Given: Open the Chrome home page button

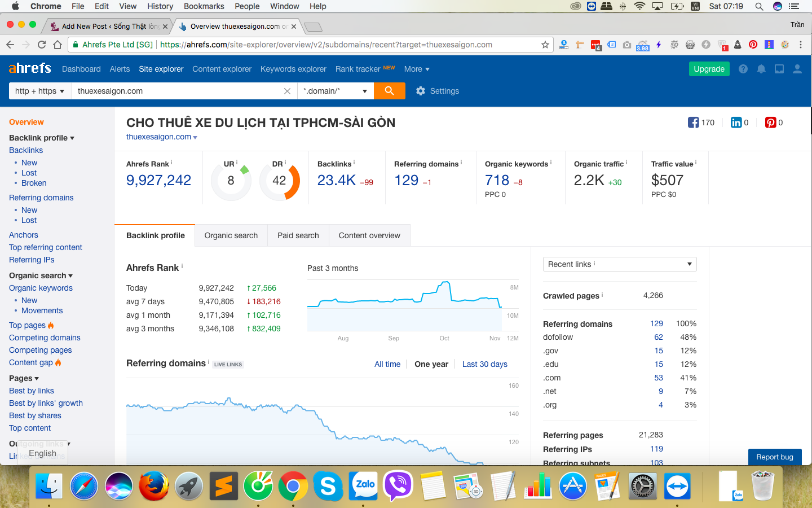Looking at the screenshot, I should [58, 45].
